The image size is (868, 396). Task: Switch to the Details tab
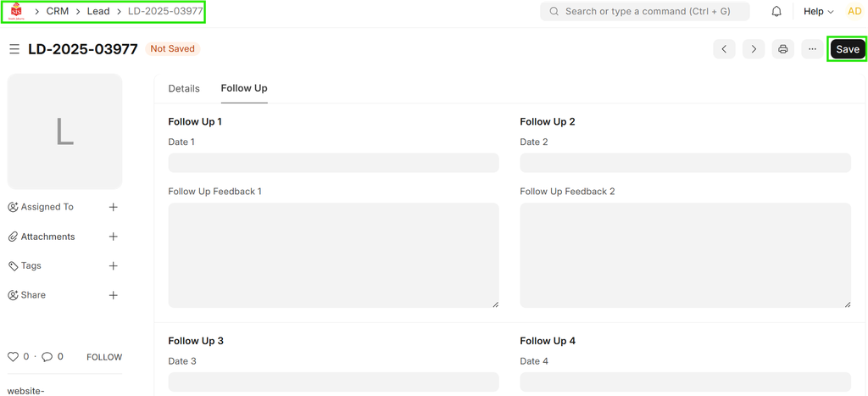pyautogui.click(x=184, y=88)
